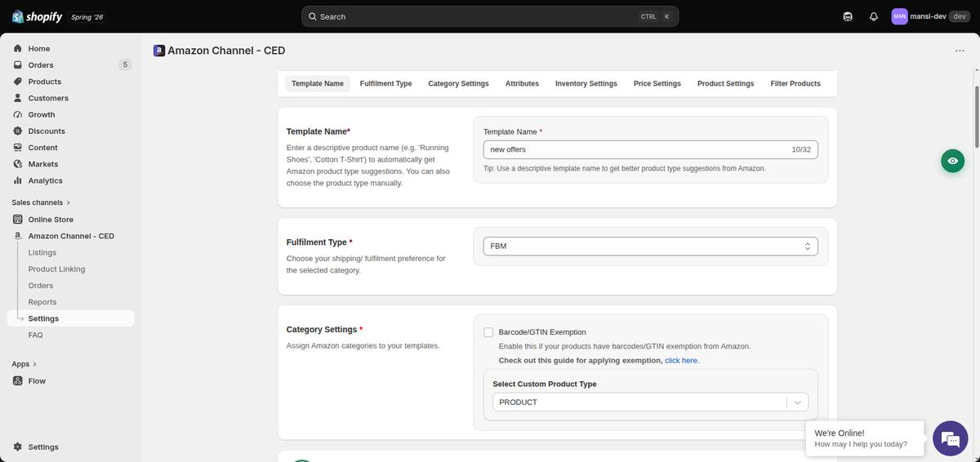Click the Template Name input field
Image resolution: width=980 pixels, height=462 pixels.
point(651,149)
